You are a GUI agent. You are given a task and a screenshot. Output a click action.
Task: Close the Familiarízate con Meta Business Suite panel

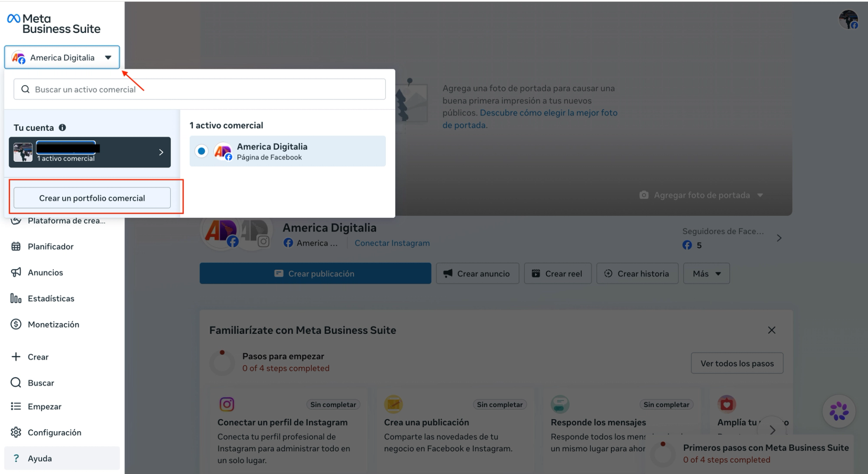[772, 330]
